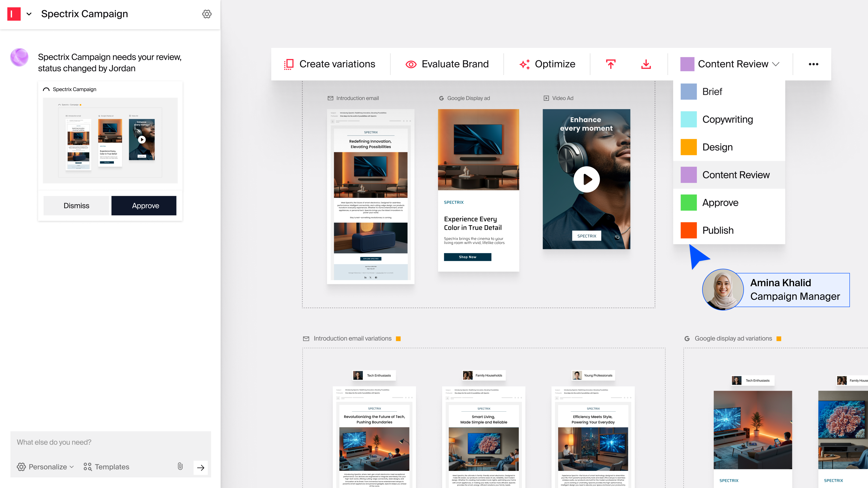Select the orange Design color swatch

point(688,147)
